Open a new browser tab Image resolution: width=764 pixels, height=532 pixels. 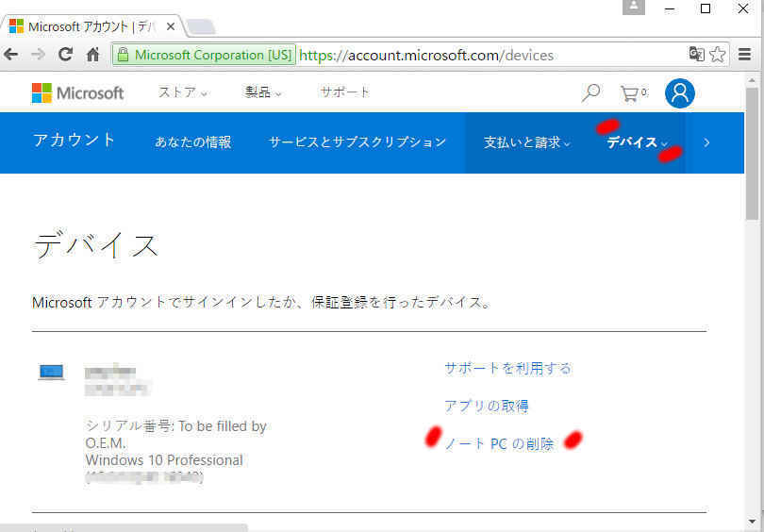pyautogui.click(x=201, y=26)
